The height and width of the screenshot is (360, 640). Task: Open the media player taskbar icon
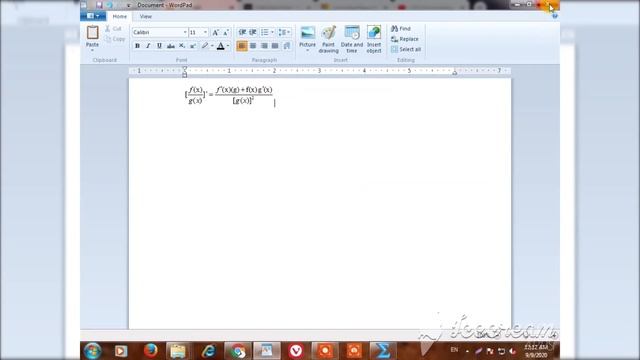point(120,351)
